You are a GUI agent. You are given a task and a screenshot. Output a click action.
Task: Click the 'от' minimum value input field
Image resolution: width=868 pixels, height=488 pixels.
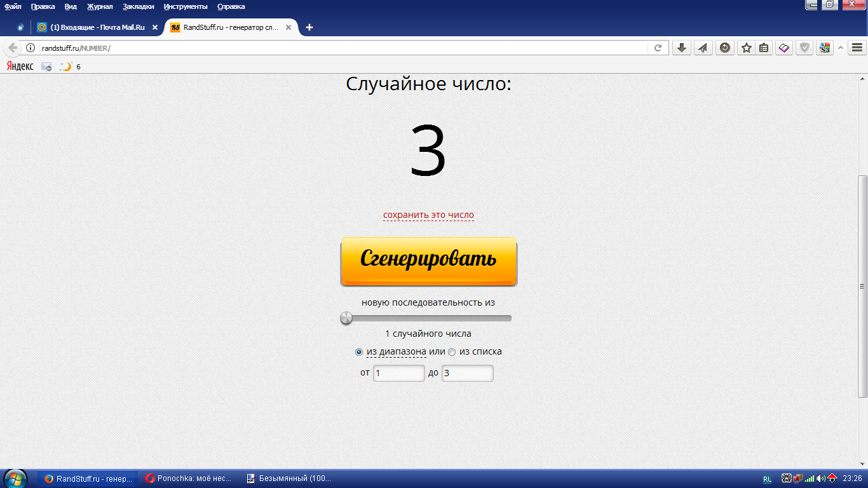point(398,373)
